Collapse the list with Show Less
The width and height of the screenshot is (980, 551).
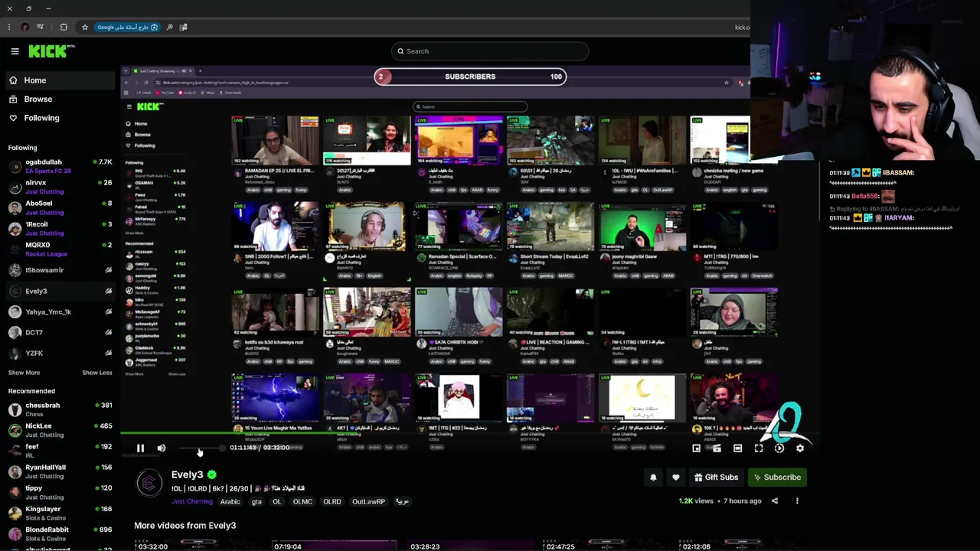pos(97,373)
